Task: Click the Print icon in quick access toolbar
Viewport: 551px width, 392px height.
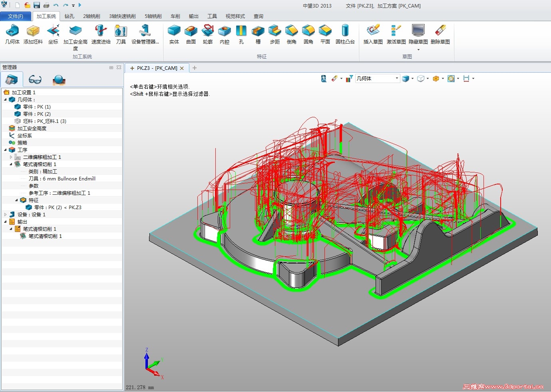Action: 46,5
